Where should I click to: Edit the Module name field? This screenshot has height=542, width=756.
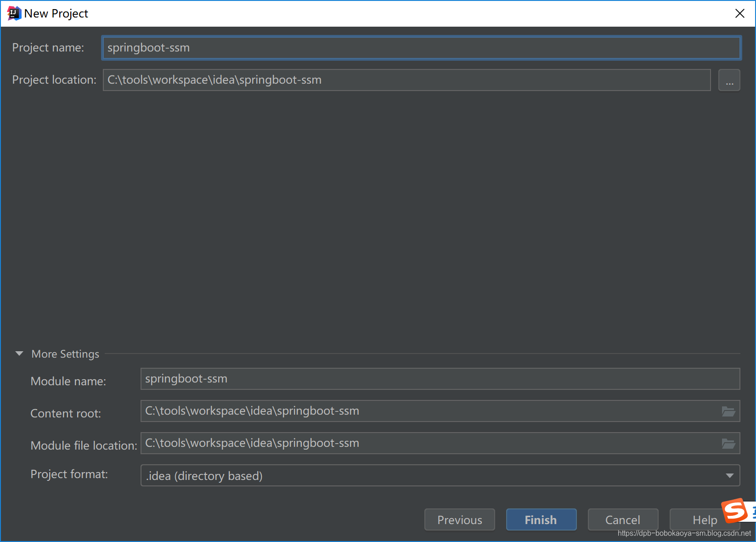(440, 379)
